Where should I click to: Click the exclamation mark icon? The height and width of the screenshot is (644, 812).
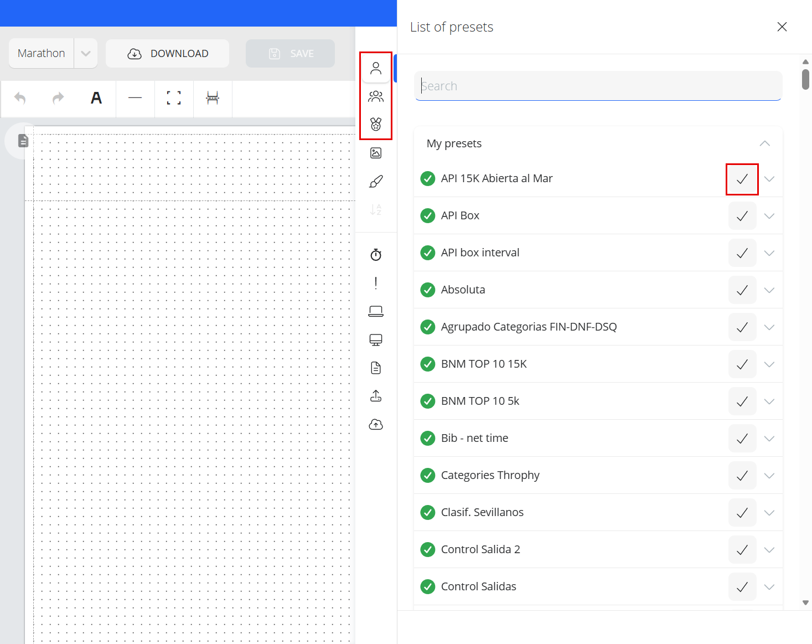tap(376, 283)
